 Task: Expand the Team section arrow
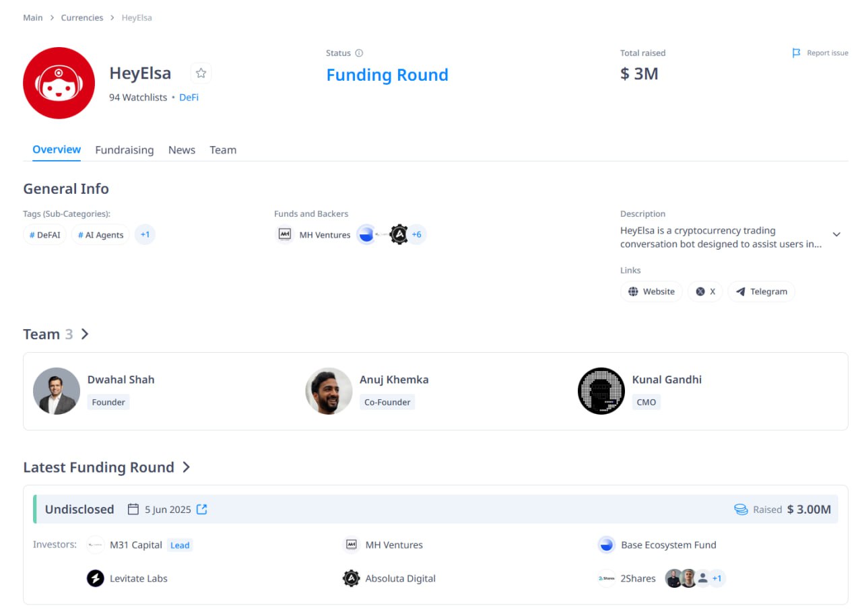(x=85, y=334)
